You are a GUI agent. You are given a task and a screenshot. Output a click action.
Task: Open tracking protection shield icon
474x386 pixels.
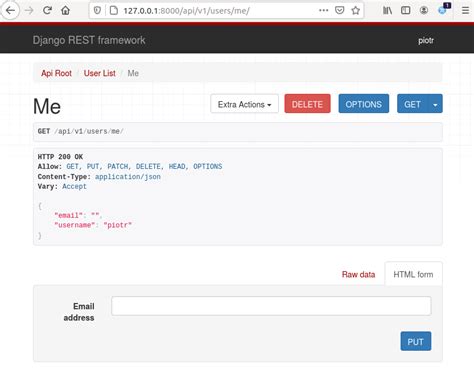(x=97, y=11)
